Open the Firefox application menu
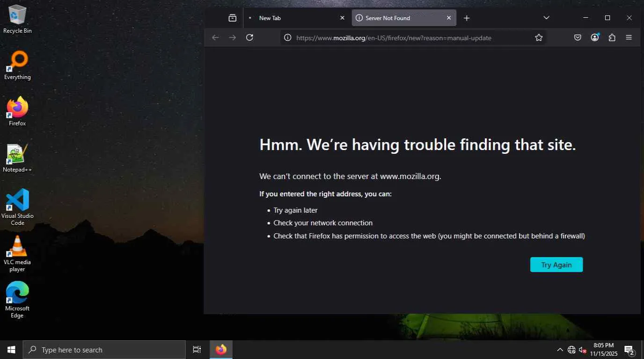Viewport: 644px width, 359px height. click(x=629, y=37)
